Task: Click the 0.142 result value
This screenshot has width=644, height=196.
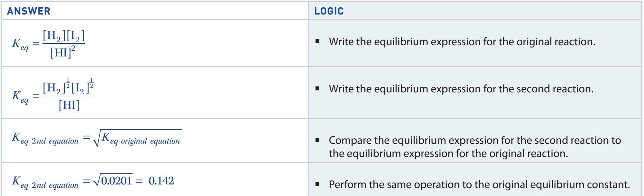Action: pos(161,180)
